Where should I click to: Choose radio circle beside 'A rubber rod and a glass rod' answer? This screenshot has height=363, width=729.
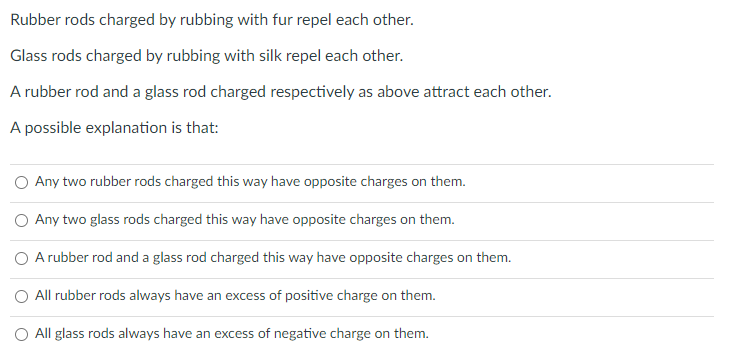[21, 259]
